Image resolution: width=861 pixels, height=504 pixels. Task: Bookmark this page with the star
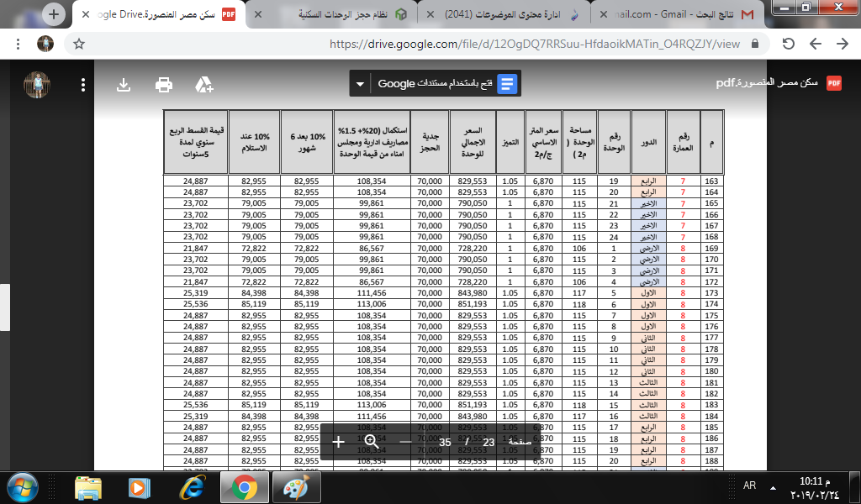[79, 44]
